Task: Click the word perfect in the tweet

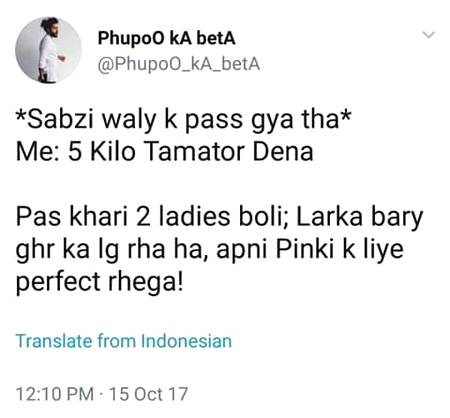Action: (x=58, y=283)
